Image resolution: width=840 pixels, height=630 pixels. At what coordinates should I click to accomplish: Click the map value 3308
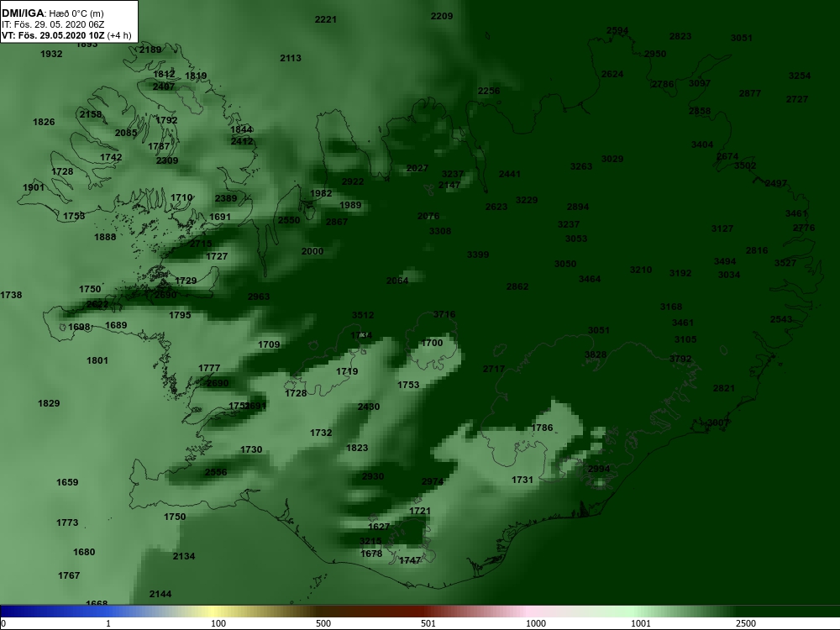pos(440,232)
